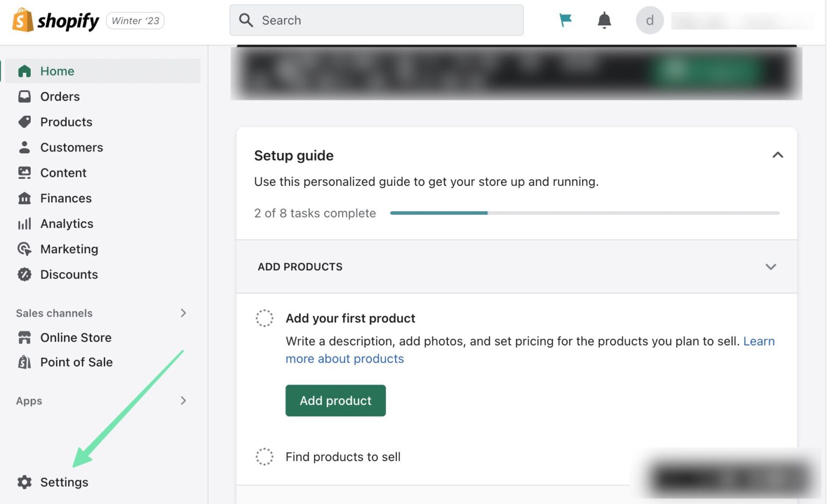This screenshot has height=504, width=827.
Task: Select the Orders icon in sidebar
Action: coord(24,96)
